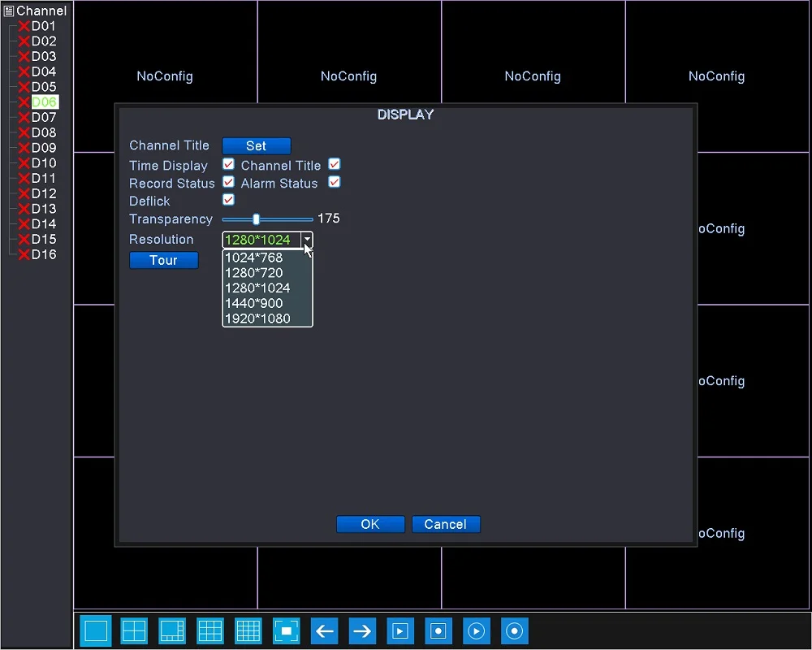Click red X icon beside D01

24,26
